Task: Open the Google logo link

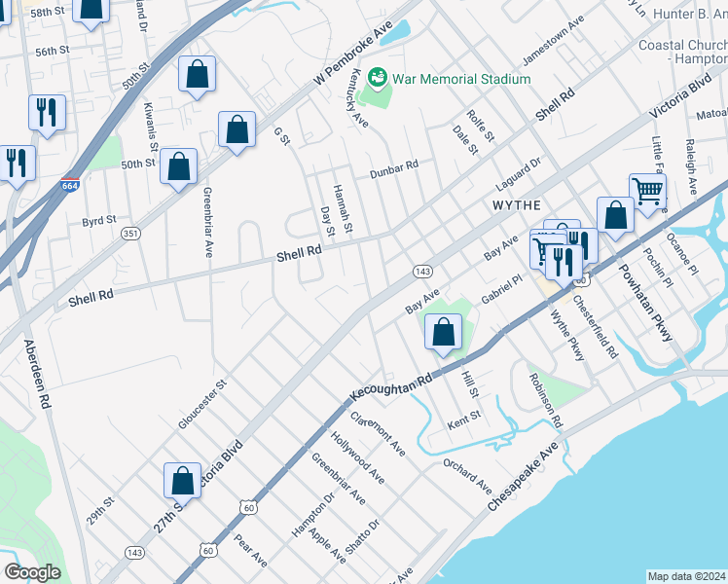Action: coord(32,572)
